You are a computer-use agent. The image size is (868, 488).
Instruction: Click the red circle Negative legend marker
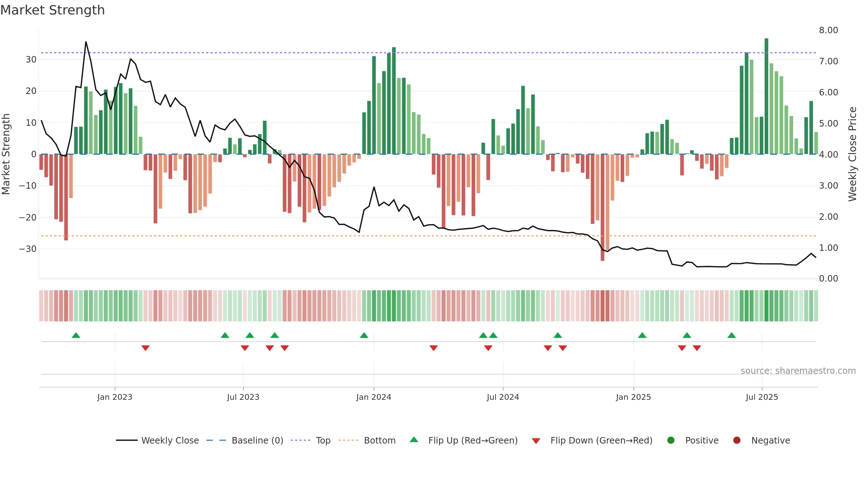point(737,440)
